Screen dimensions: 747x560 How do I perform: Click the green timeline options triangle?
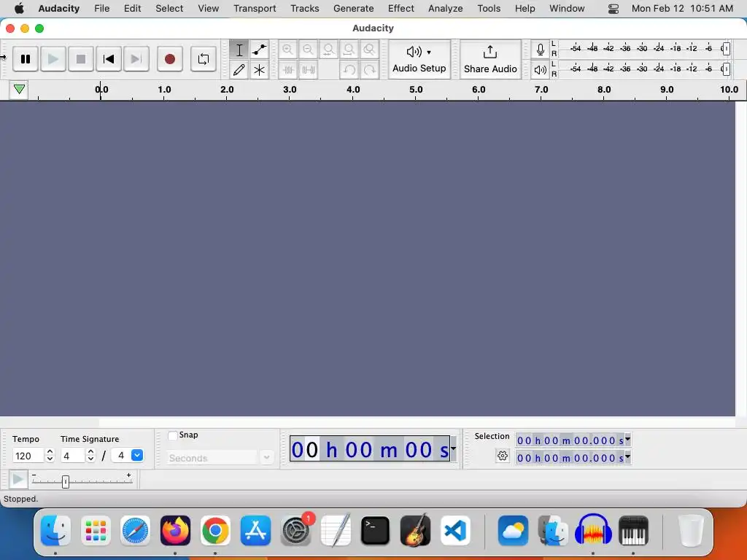click(x=19, y=90)
